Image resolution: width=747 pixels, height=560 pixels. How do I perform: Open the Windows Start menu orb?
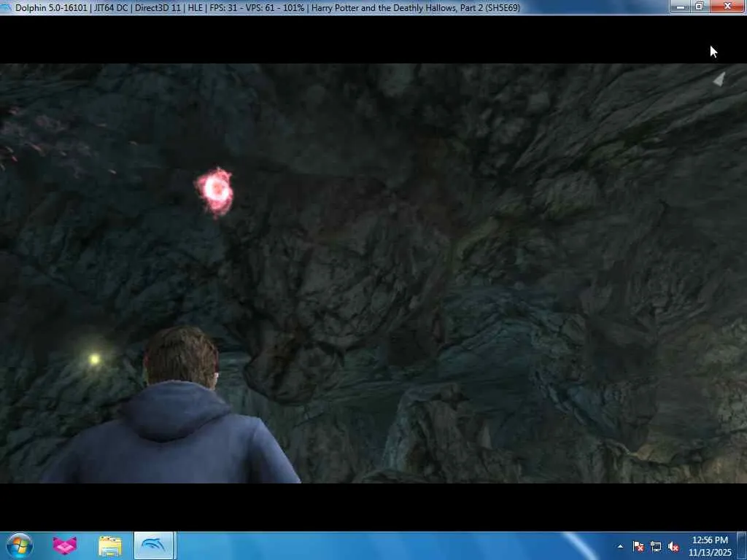[x=20, y=545]
